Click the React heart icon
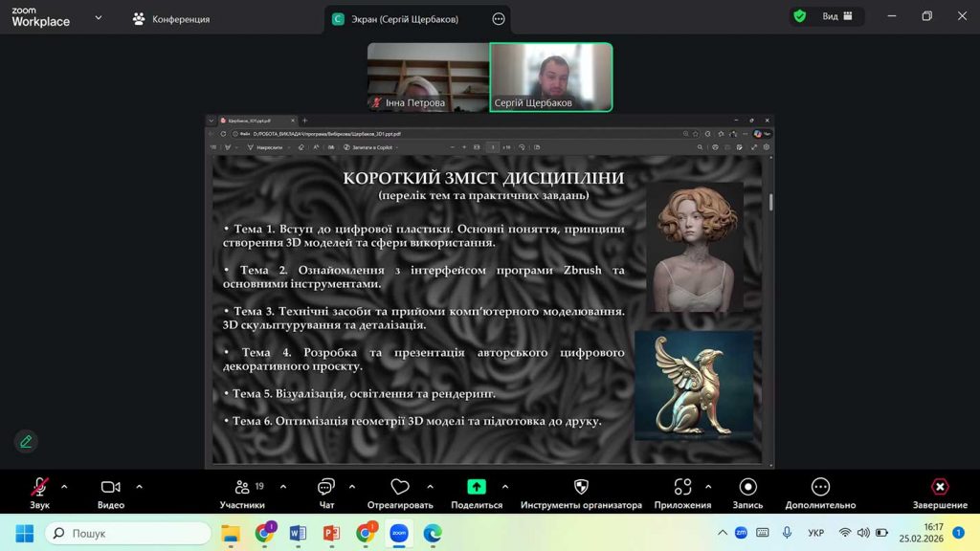The height and width of the screenshot is (551, 980). (400, 487)
